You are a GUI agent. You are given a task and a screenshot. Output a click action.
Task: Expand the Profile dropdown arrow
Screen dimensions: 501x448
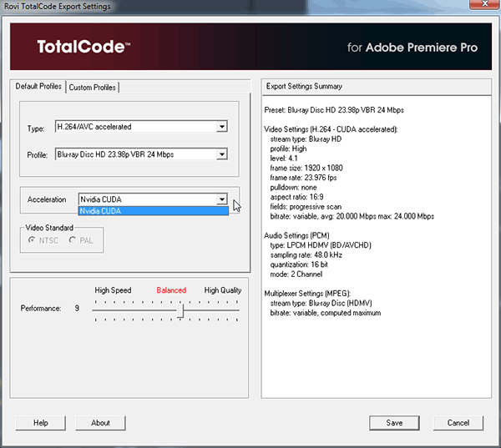pyautogui.click(x=222, y=154)
